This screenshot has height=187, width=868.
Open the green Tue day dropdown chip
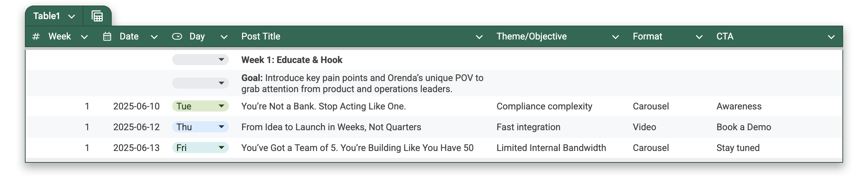pyautogui.click(x=201, y=106)
